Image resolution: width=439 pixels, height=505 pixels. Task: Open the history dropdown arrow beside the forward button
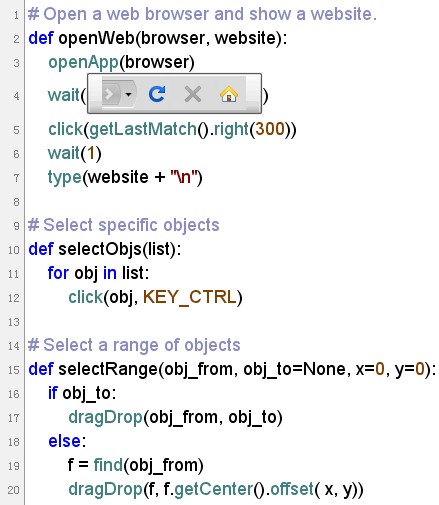click(x=128, y=94)
